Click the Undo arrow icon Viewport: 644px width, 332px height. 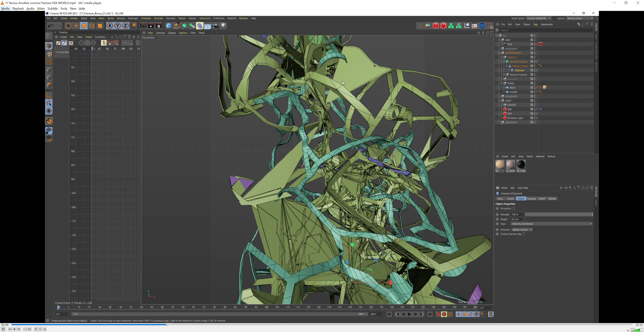click(x=50, y=26)
